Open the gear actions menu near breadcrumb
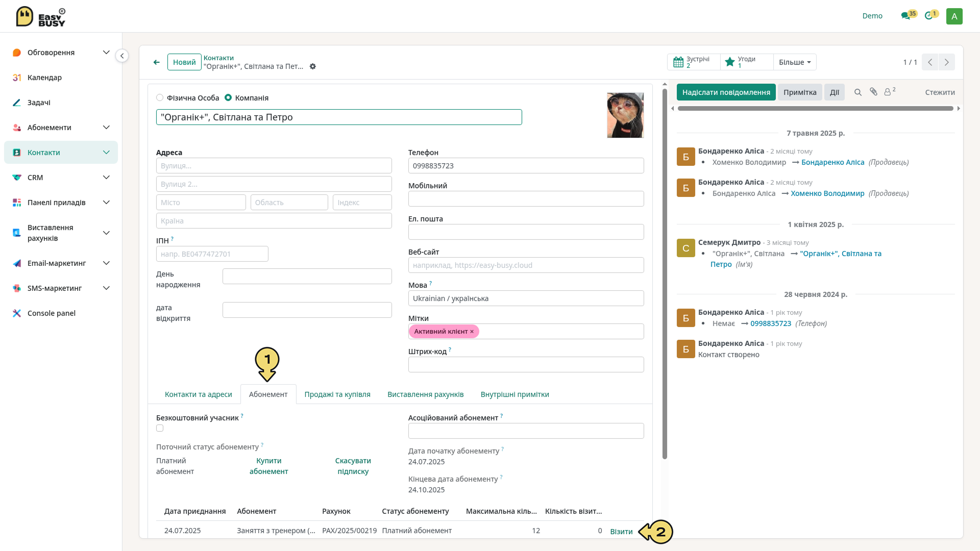 point(313,66)
